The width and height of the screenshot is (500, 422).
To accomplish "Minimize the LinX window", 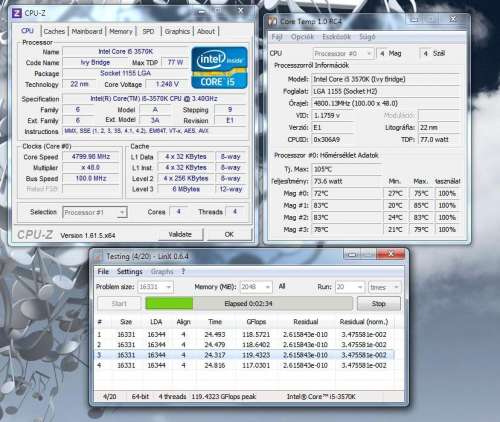I will [x=352, y=254].
